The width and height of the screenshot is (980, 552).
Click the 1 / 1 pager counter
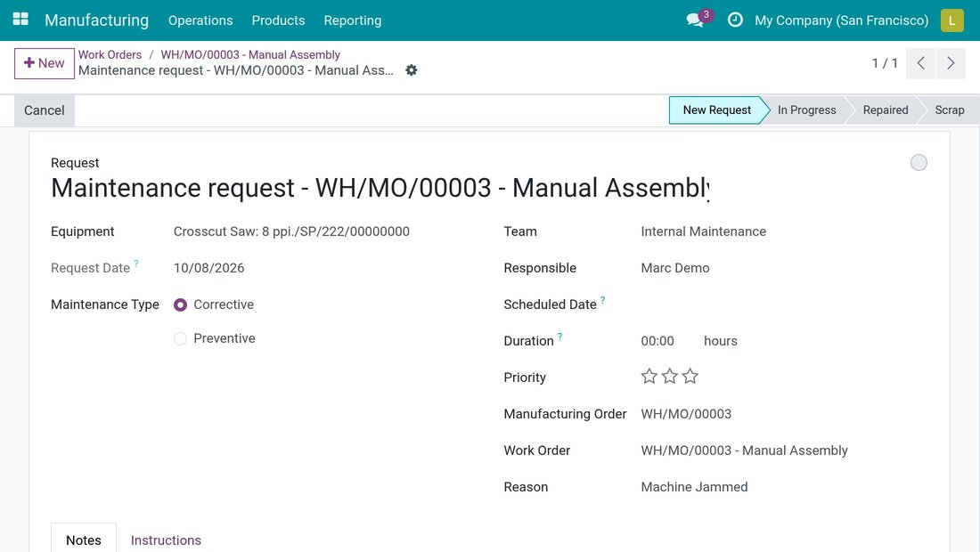[885, 63]
